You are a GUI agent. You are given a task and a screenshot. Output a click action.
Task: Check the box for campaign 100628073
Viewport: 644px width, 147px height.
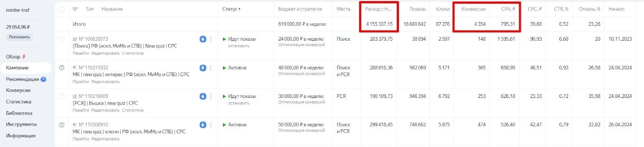[x=62, y=39]
